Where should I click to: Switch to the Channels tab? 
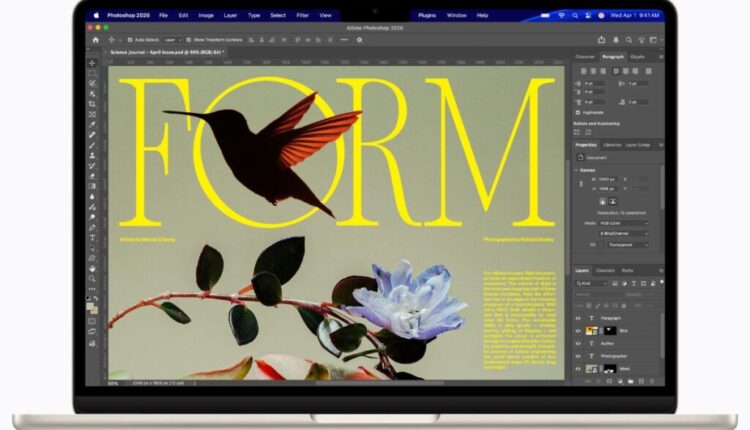click(605, 270)
